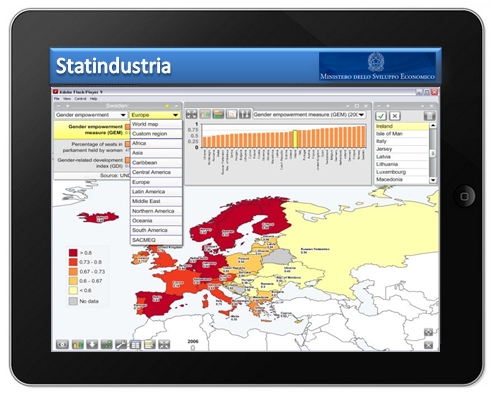Select Luxembourg in the country list

402,172
